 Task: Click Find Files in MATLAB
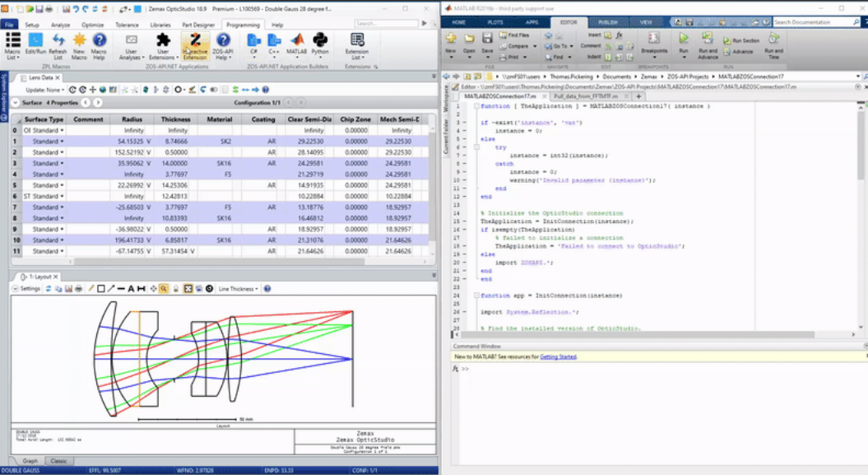[513, 35]
